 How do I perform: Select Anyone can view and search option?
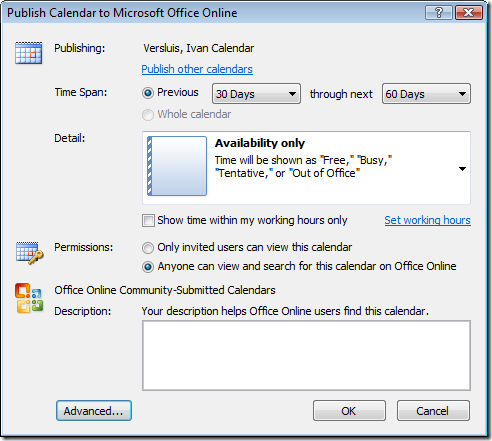(x=148, y=267)
